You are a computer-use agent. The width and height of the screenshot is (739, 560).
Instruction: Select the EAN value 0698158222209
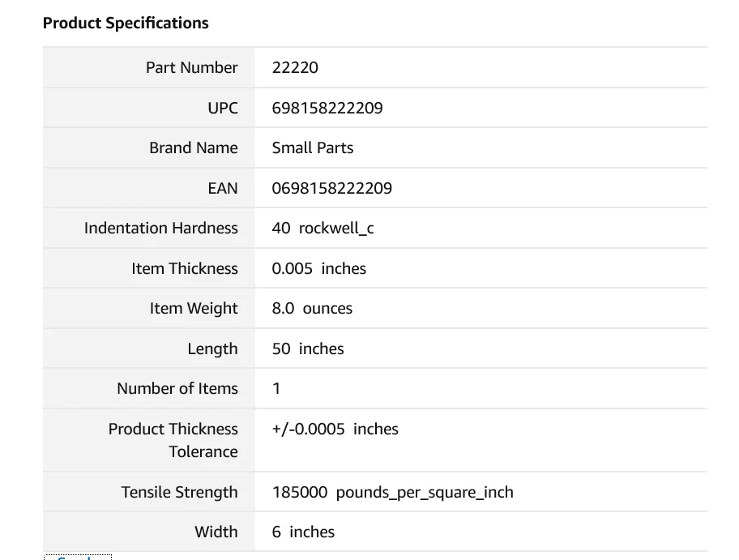click(331, 188)
